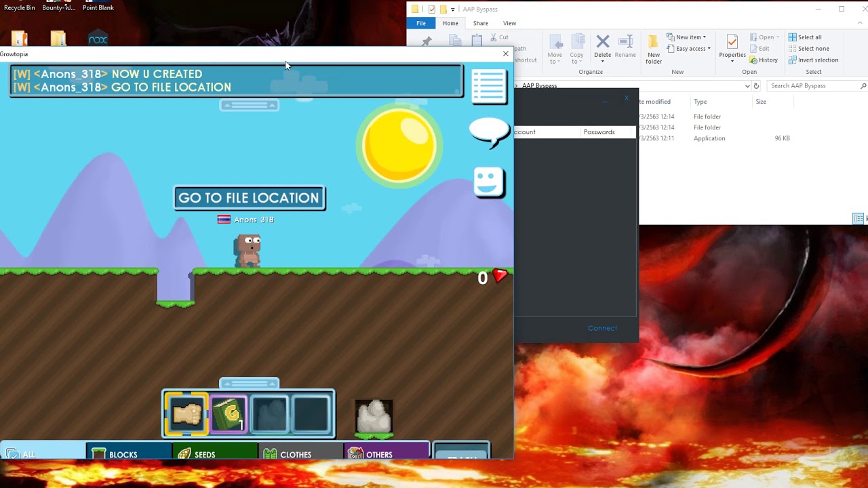Minimize the dark bypass tool window

point(605,102)
